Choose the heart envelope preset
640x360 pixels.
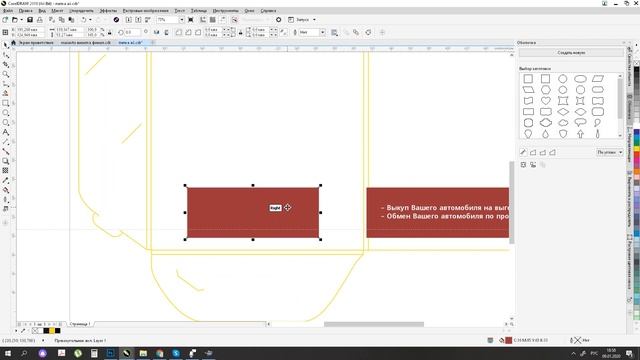[545, 100]
